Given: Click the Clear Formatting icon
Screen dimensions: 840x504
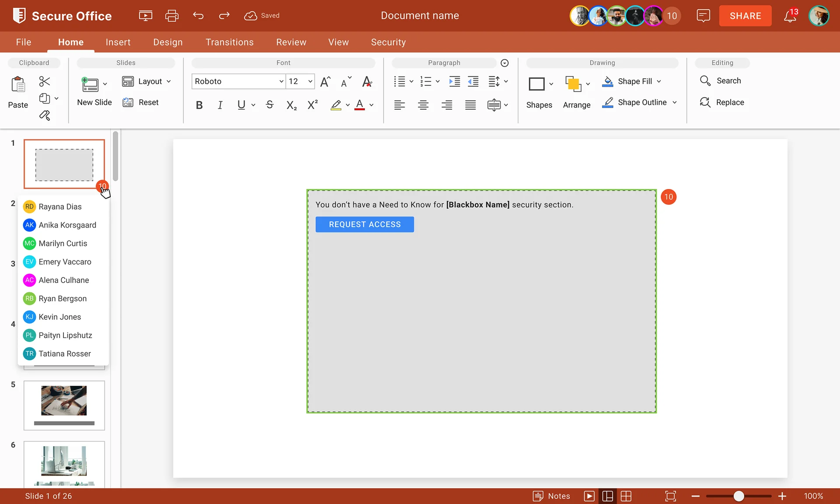Looking at the screenshot, I should point(367,81).
